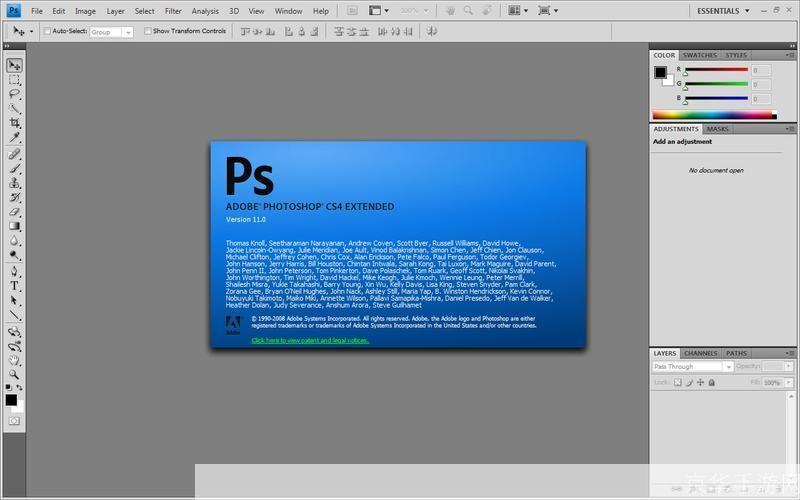The image size is (800, 500).
Task: Open the File menu
Action: pos(37,11)
